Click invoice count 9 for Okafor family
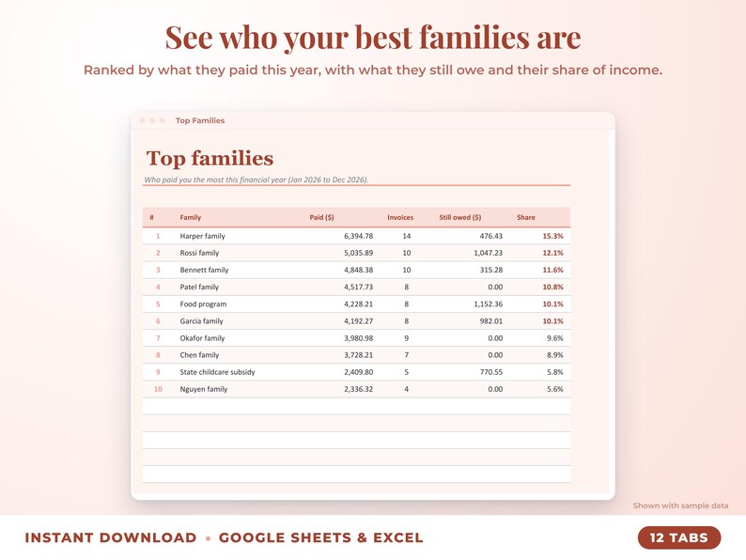Viewport: 746px width, 560px height. tap(406, 338)
